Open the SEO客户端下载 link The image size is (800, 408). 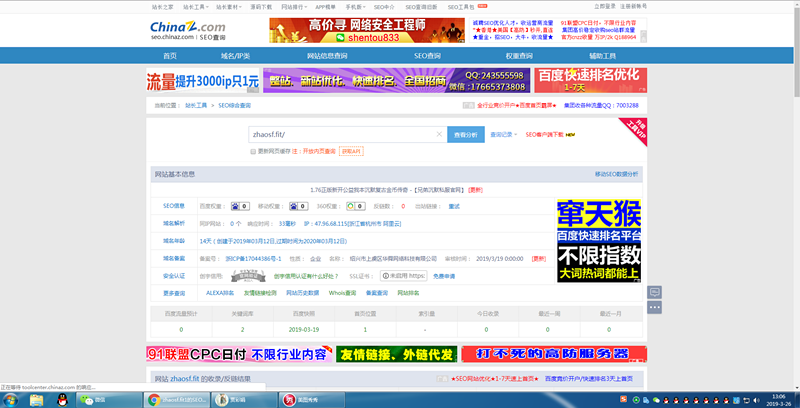coord(544,135)
